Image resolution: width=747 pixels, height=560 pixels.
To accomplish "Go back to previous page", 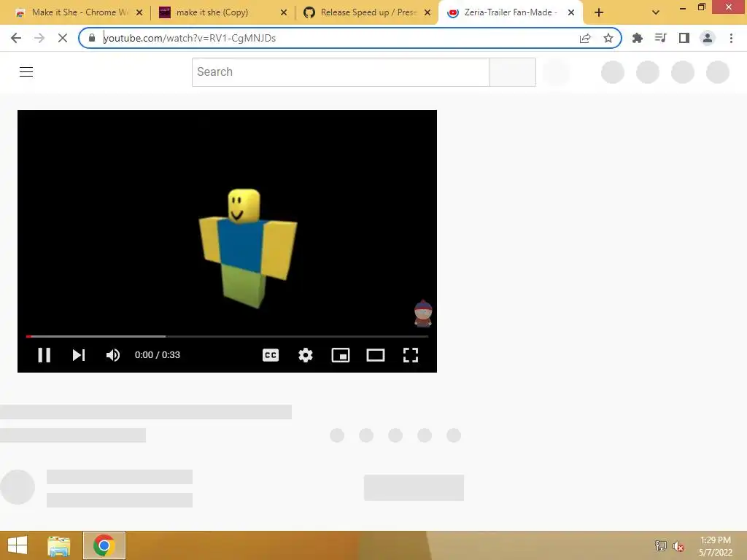I will coord(16,38).
